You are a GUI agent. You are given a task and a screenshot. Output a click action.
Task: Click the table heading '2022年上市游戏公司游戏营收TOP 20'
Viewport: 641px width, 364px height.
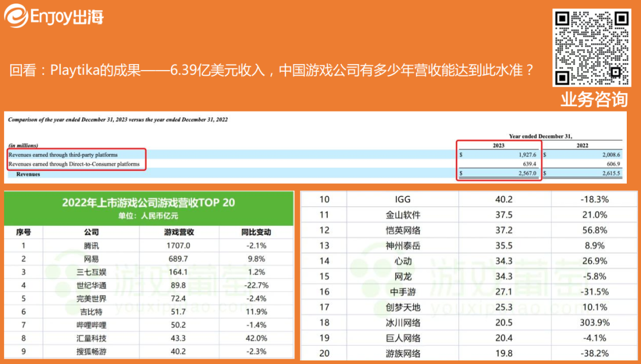148,203
